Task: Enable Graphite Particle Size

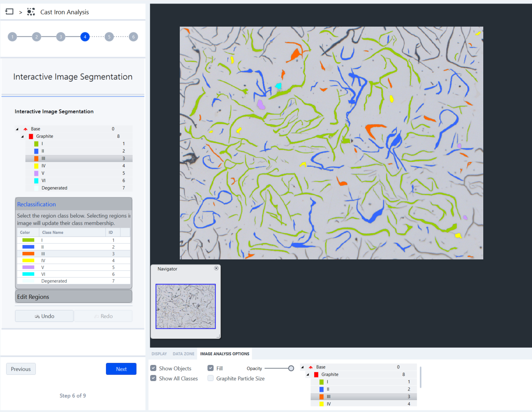Action: [x=210, y=378]
